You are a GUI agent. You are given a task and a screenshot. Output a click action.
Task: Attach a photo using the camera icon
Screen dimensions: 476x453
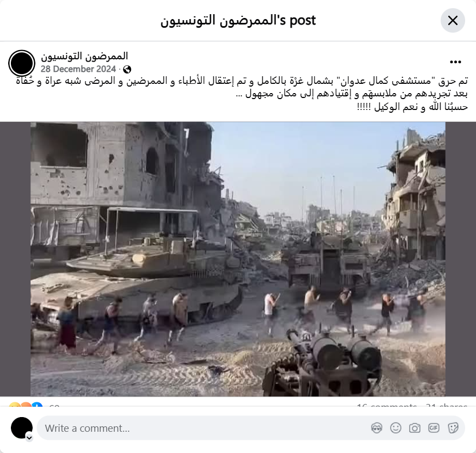coord(415,428)
